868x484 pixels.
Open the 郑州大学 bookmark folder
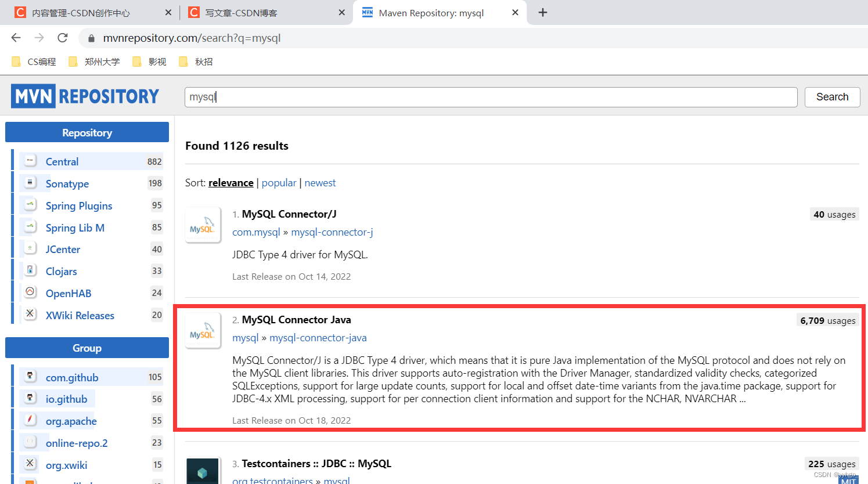95,62
